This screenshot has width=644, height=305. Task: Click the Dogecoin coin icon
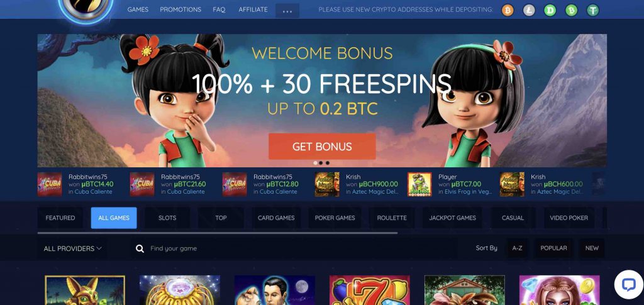pos(550,10)
